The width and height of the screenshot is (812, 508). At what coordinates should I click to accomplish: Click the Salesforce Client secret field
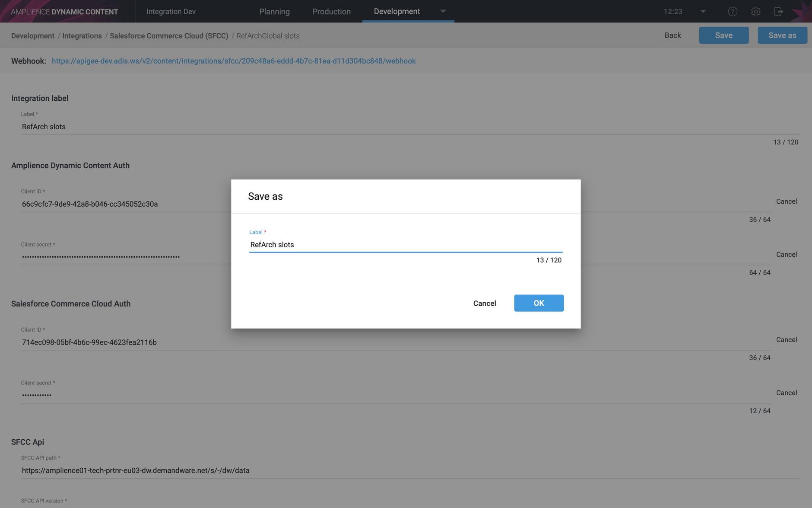click(396, 395)
